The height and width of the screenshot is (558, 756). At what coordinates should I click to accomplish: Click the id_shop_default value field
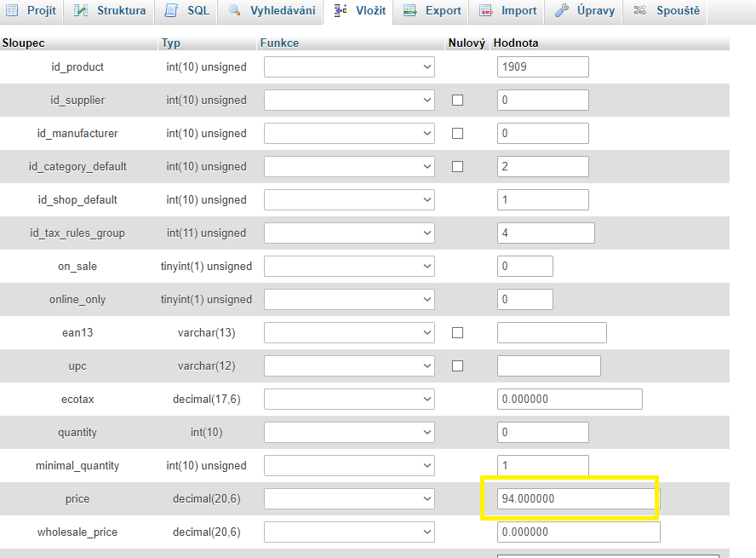(543, 199)
